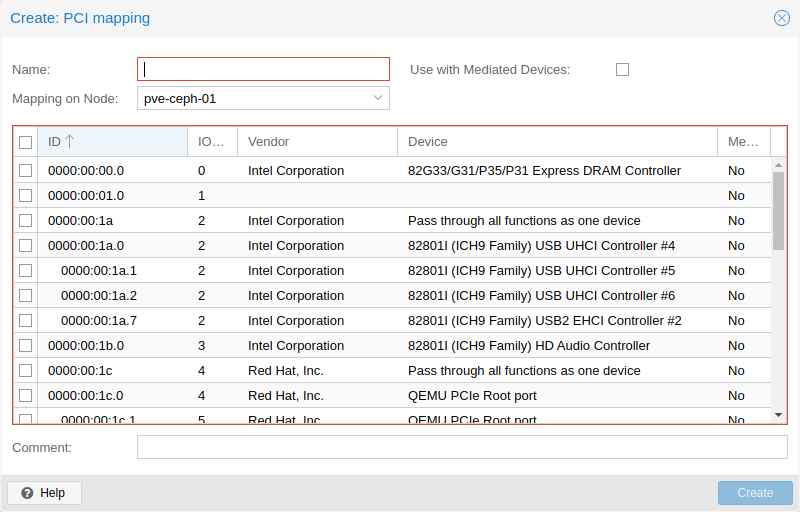Close the Create PCI mapping dialog
The width and height of the screenshot is (800, 512).
782,18
